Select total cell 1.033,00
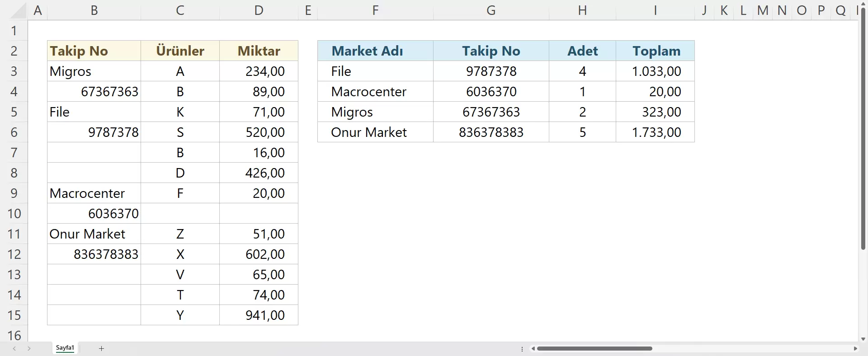 [x=655, y=71]
